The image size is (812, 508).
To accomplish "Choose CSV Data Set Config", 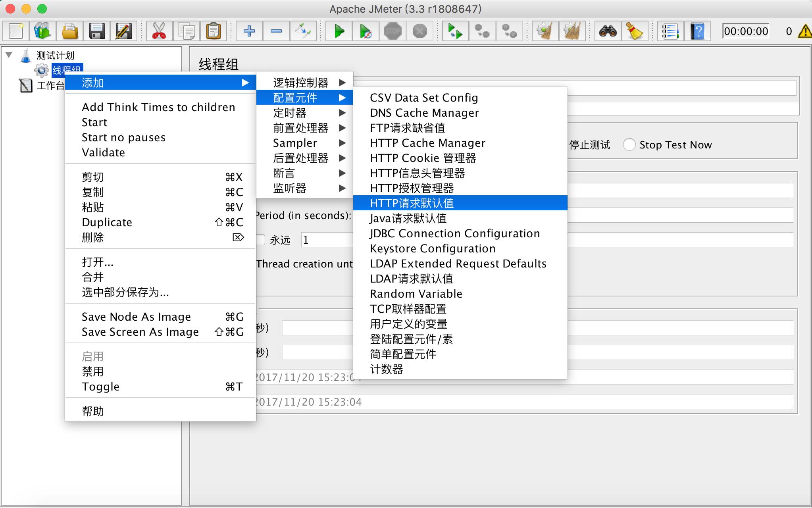I will point(460,98).
